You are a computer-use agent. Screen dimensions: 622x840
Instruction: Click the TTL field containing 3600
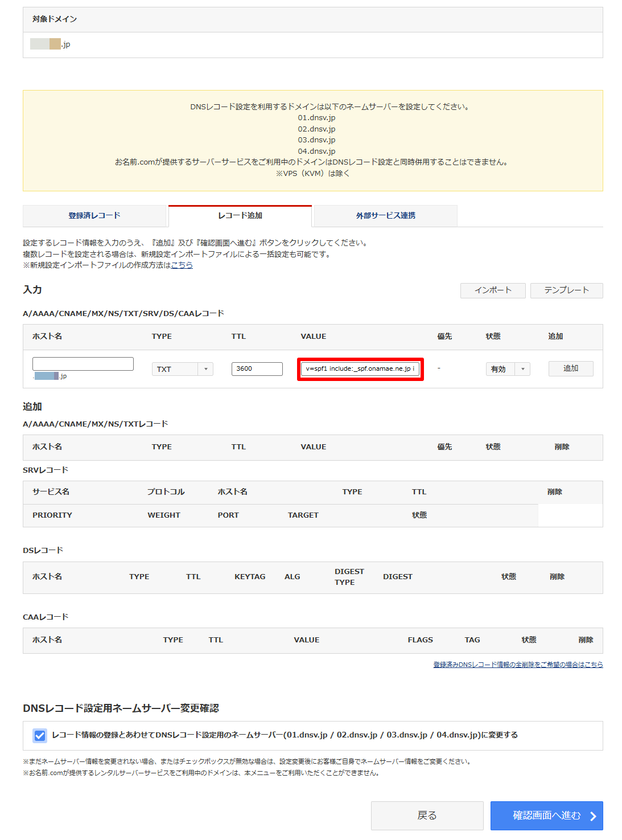(257, 369)
